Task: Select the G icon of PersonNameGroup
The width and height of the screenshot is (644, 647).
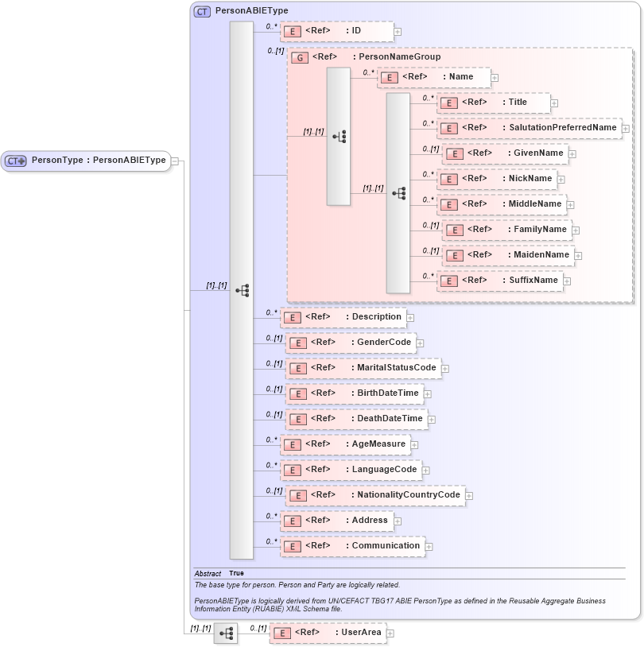Action: tap(299, 57)
